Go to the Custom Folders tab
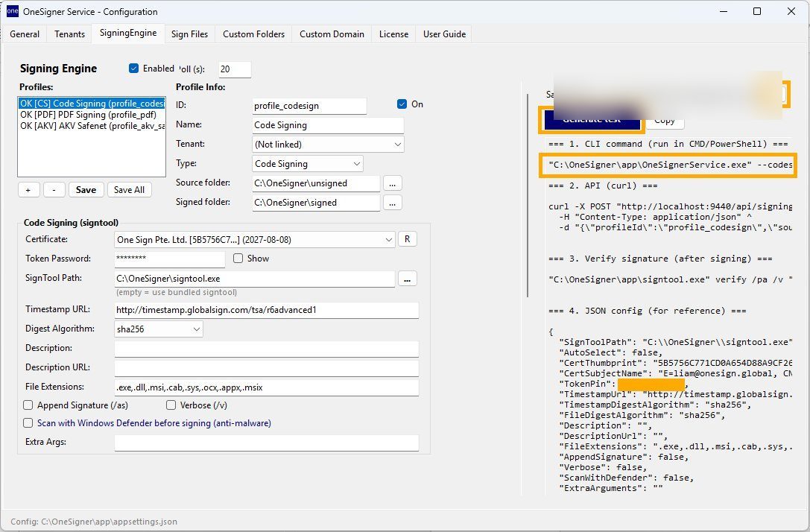 point(253,34)
